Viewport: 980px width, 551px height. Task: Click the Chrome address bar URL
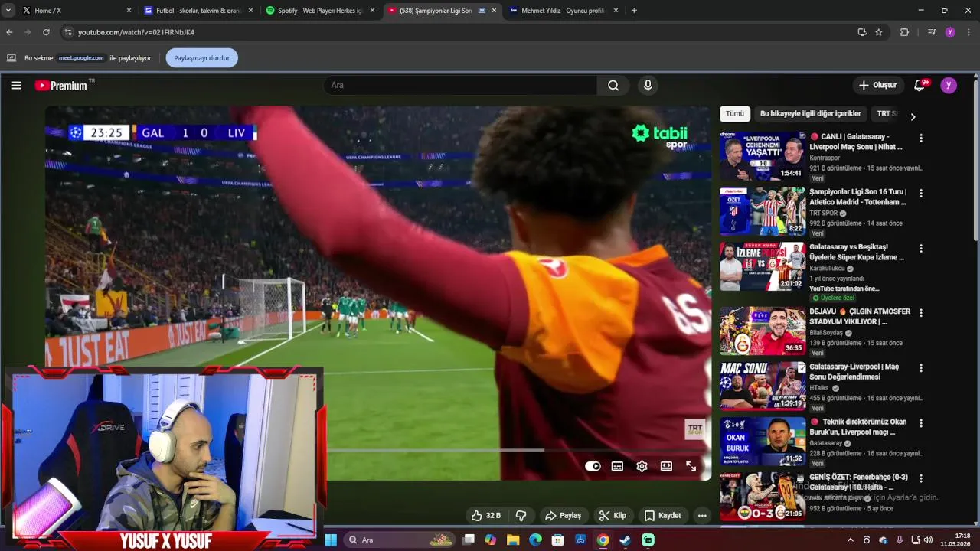point(136,32)
